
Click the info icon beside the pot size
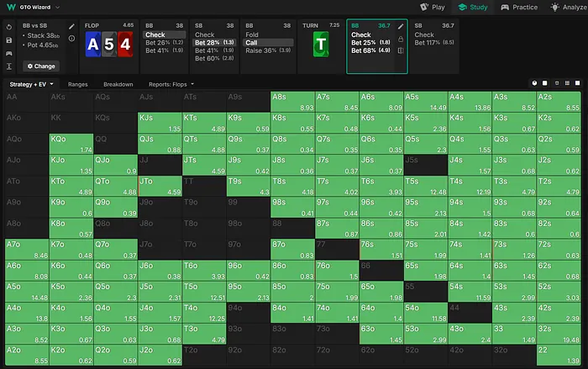(71, 39)
